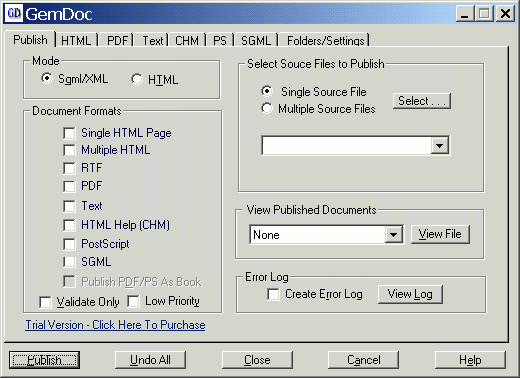Click inside the source file input field
Image resolution: width=520 pixels, height=378 pixels.
tap(346, 145)
